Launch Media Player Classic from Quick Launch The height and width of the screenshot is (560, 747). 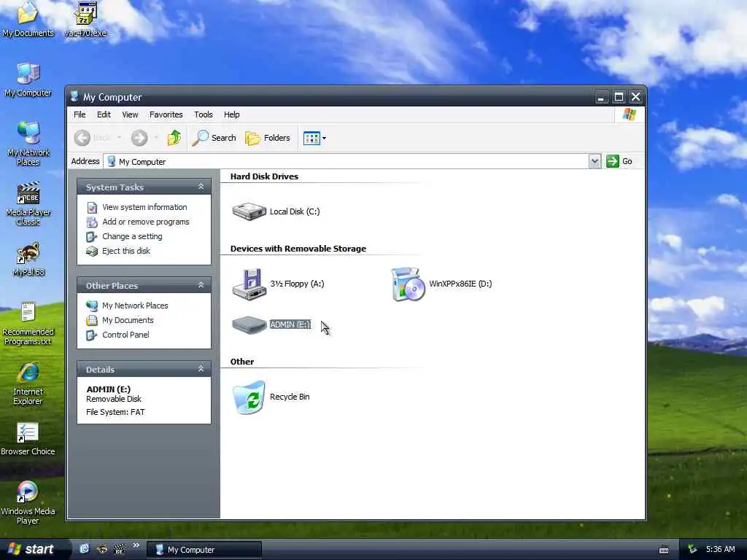click(x=120, y=550)
